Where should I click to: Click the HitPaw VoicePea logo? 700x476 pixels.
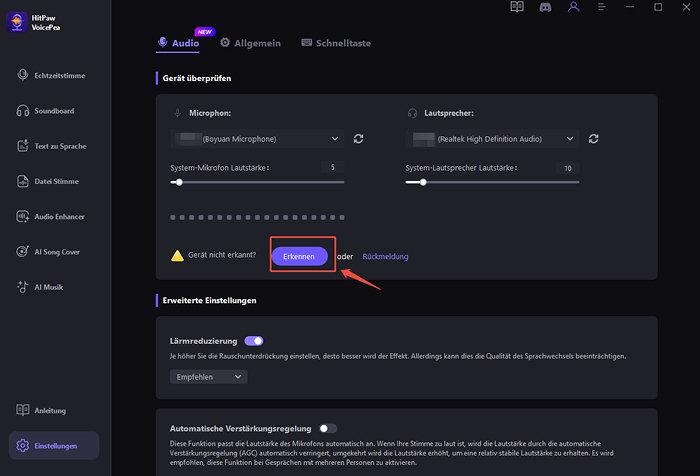[17, 22]
